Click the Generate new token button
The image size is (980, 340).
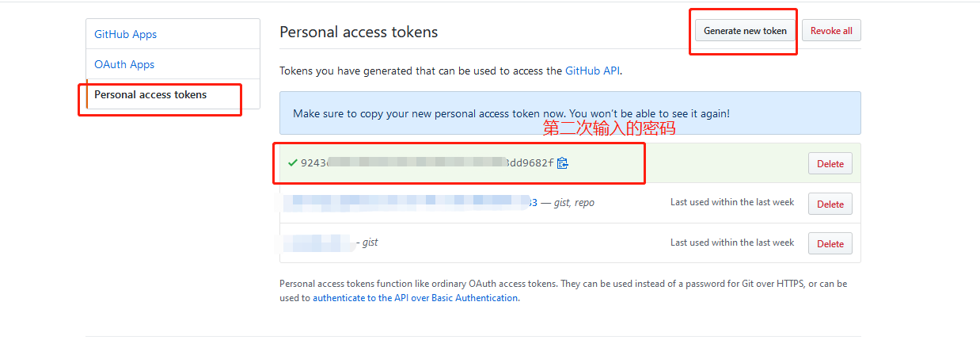746,31
